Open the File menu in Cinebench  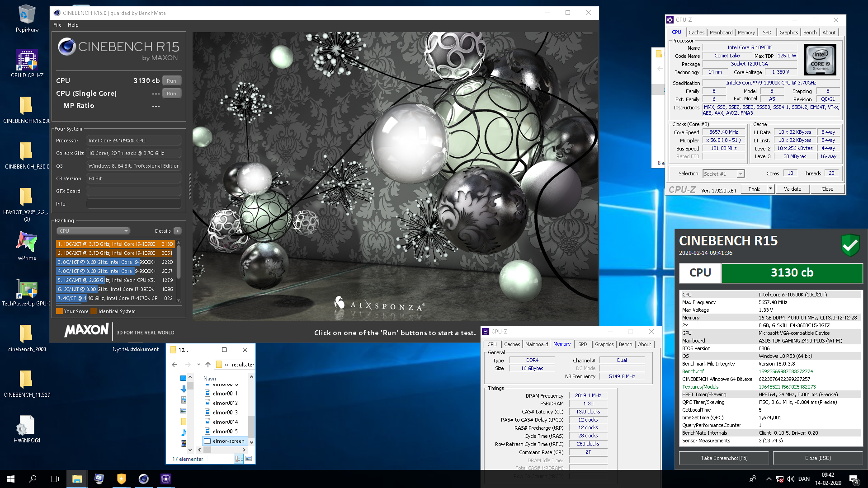[x=57, y=25]
